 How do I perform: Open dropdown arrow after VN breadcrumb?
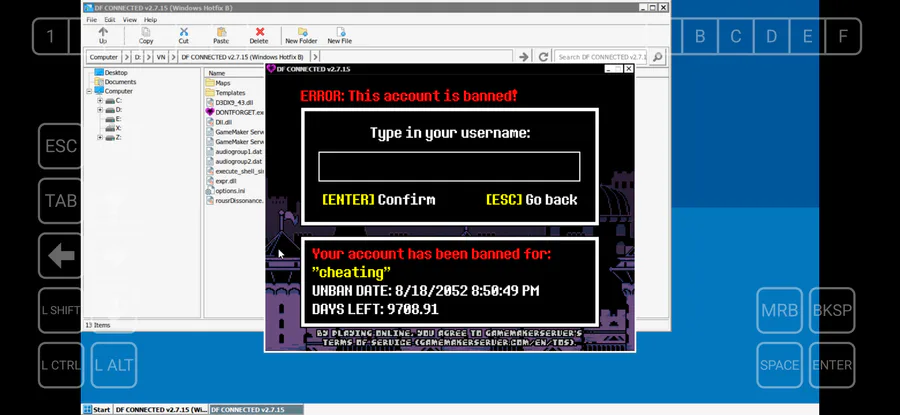point(172,57)
